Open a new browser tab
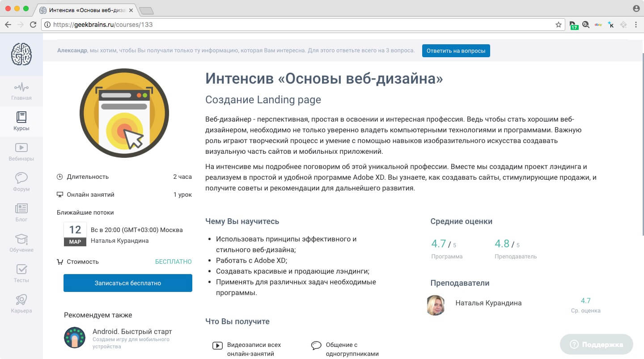 click(146, 10)
